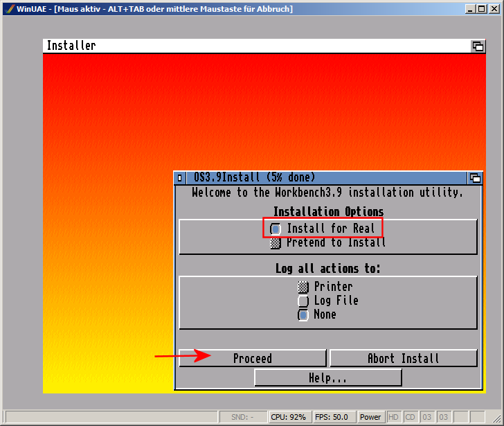Close the WinUAE window
The height and width of the screenshot is (426, 504).
click(494, 9)
